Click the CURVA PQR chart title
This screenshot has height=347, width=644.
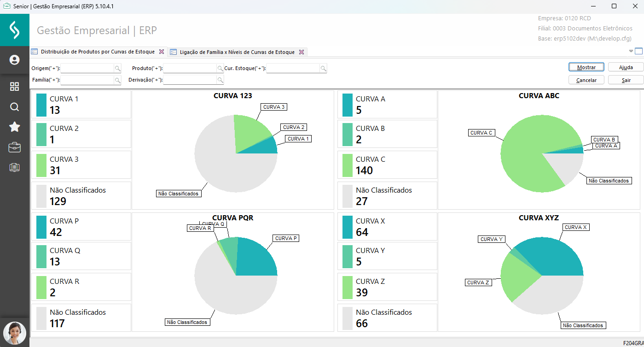(233, 218)
